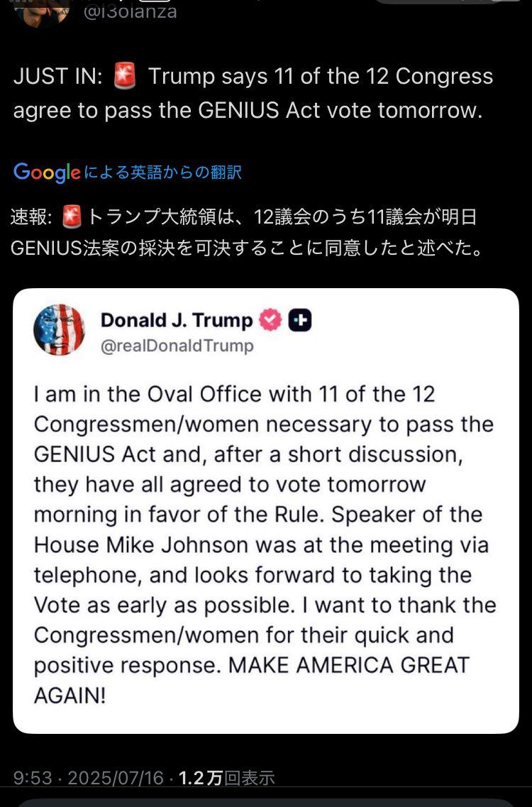Click the black plus badge beside Trump's name
Viewport: 532px width, 807px height.
[300, 321]
